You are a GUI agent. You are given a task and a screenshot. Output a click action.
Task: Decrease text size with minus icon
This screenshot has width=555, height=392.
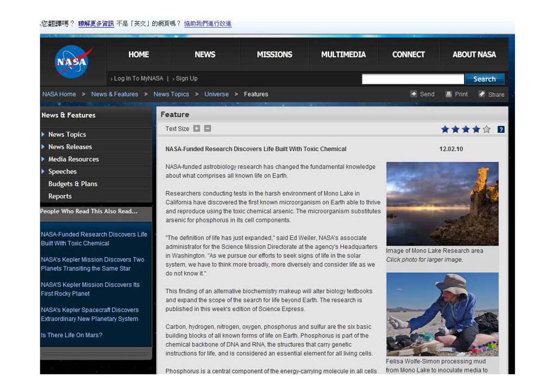pos(208,129)
